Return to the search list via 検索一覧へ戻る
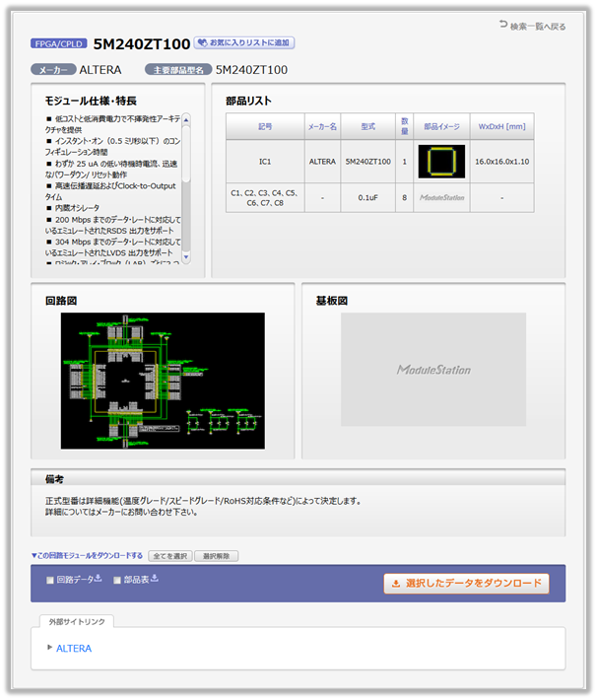597x700 pixels. click(x=532, y=27)
